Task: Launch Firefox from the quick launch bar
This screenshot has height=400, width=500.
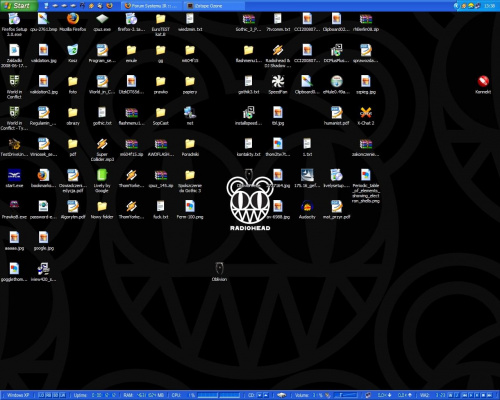Action: [x=109, y=6]
